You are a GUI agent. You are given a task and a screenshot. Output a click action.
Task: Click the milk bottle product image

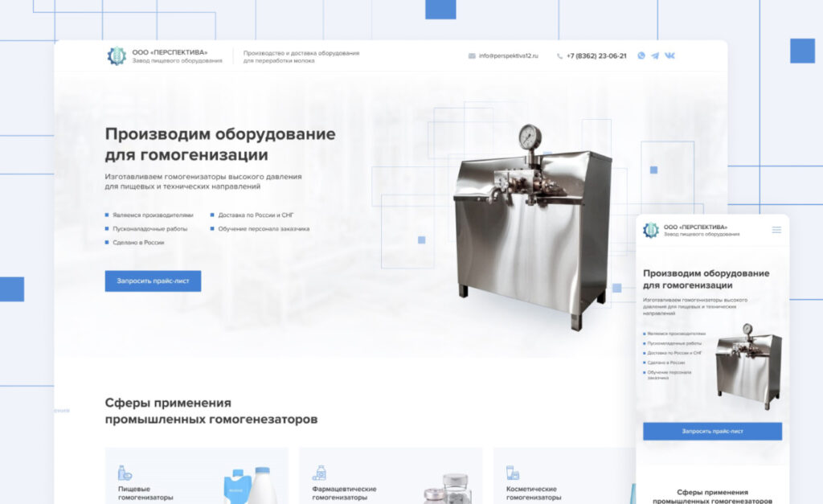pos(250,485)
